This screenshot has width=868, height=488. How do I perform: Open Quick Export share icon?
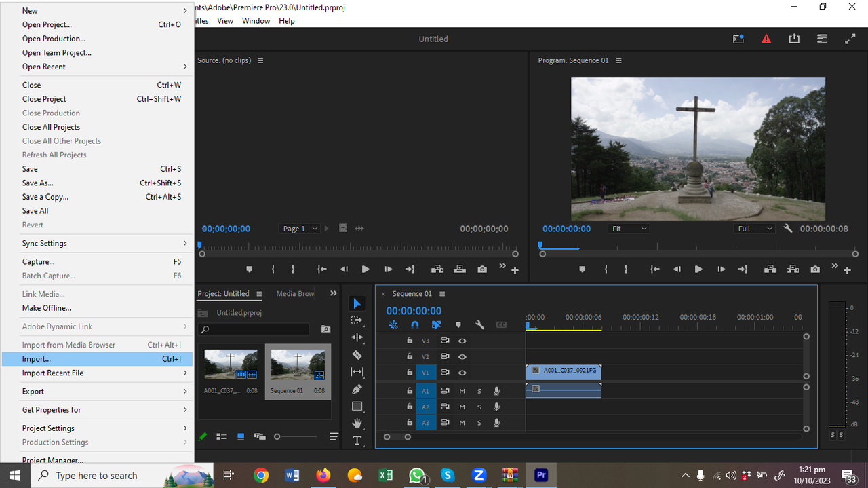794,39
